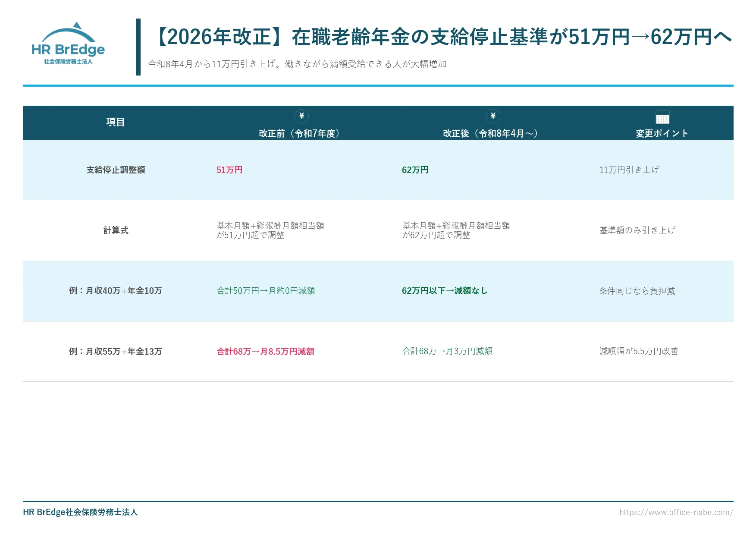Click the green 62万円 value

(415, 170)
